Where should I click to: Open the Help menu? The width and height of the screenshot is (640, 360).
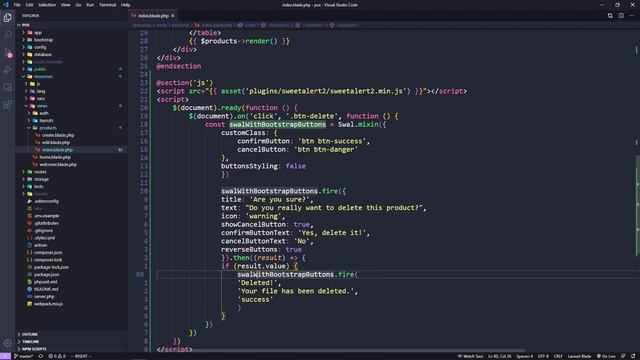pos(125,5)
